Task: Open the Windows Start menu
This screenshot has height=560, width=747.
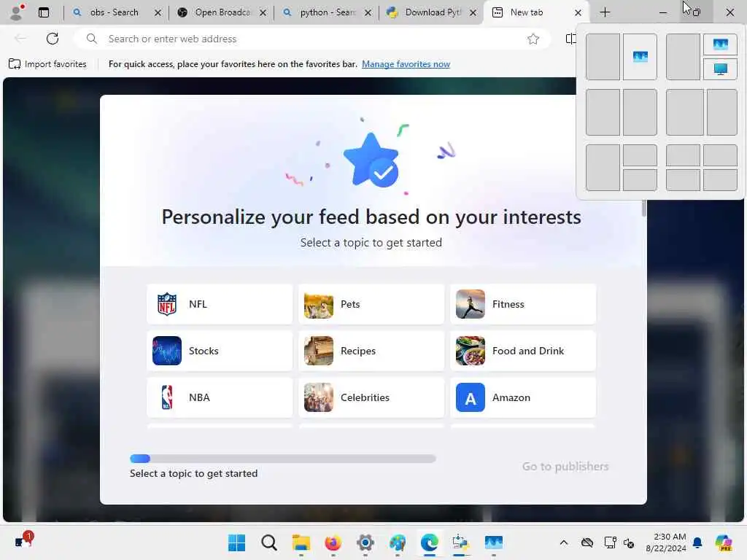Action: pos(237,542)
